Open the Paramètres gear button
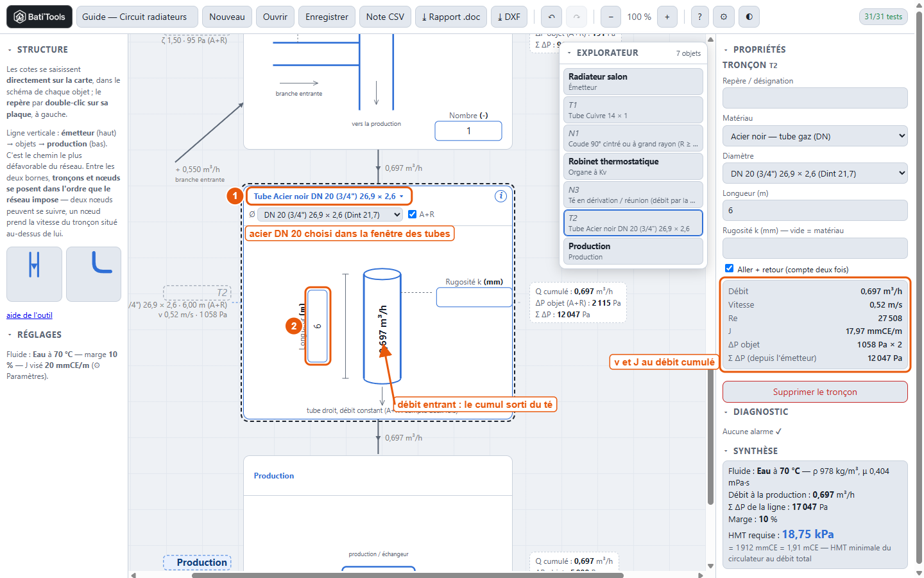This screenshot has height=578, width=924. (x=724, y=17)
